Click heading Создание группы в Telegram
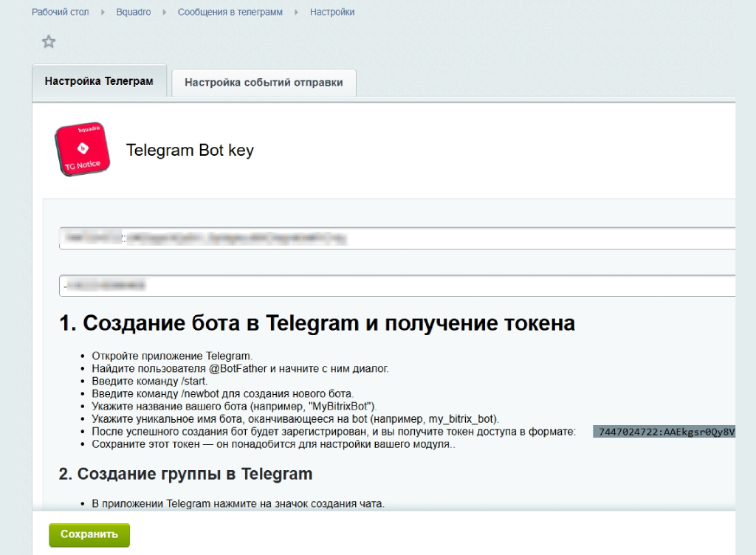 (x=185, y=473)
